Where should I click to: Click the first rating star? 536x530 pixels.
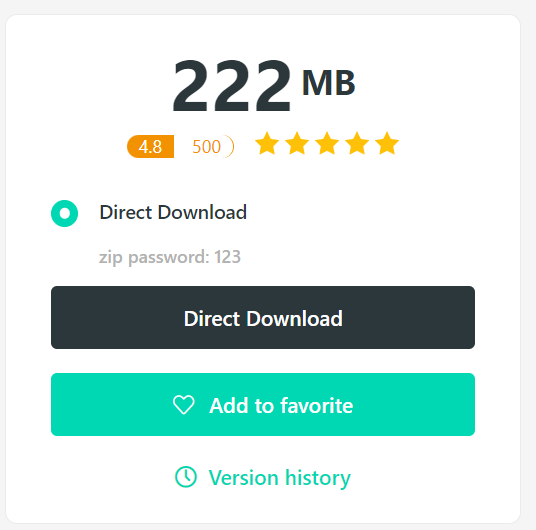[x=267, y=143]
